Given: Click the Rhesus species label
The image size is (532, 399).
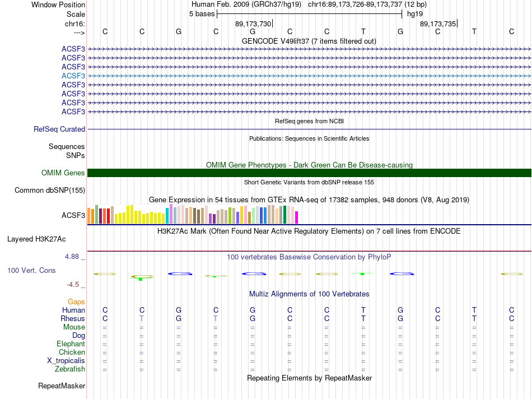Looking at the screenshot, I should [73, 318].
